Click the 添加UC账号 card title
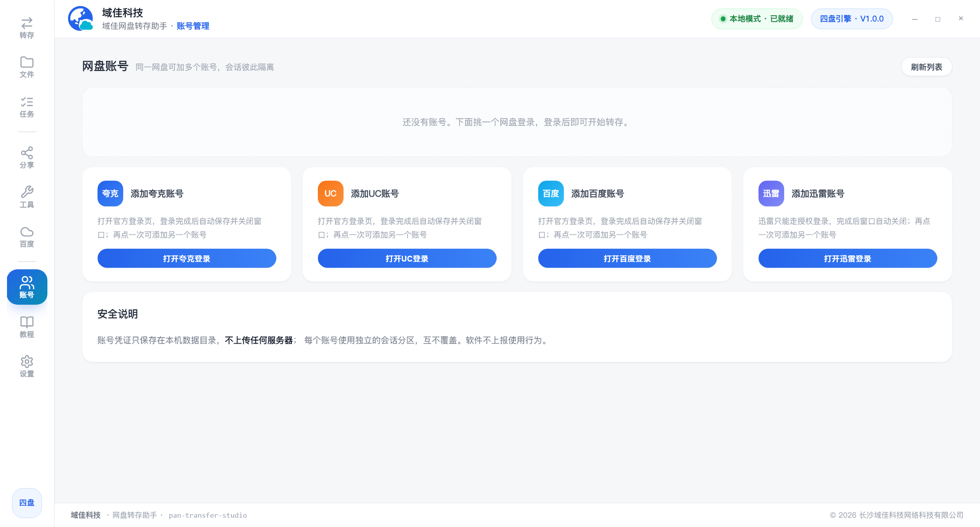980x527 pixels. coord(375,193)
